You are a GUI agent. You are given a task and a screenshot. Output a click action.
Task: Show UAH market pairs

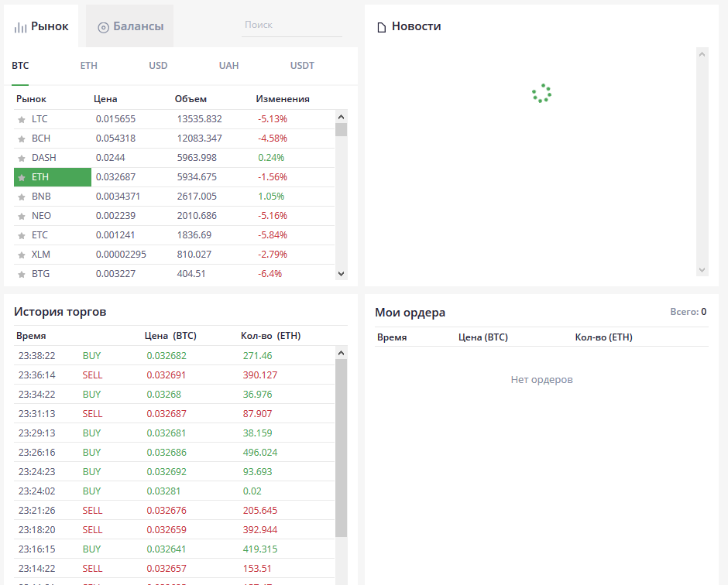[228, 66]
